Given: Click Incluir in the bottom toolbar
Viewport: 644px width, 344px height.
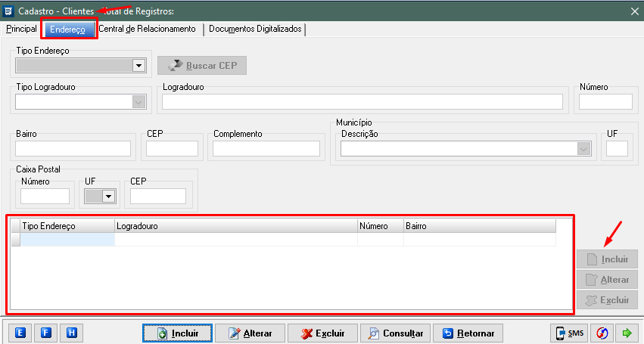Looking at the screenshot, I should [x=177, y=333].
